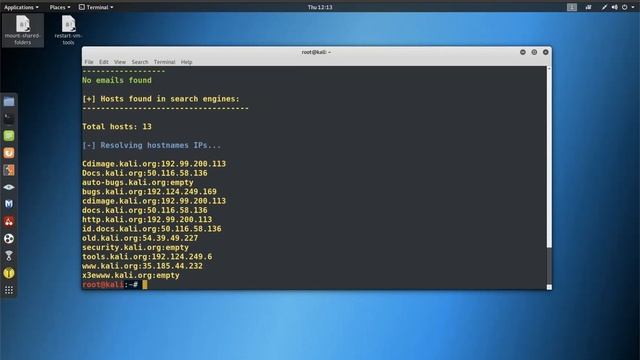The width and height of the screenshot is (640, 360).
Task: Open the Terminal app menu in top bar
Action: click(96, 7)
